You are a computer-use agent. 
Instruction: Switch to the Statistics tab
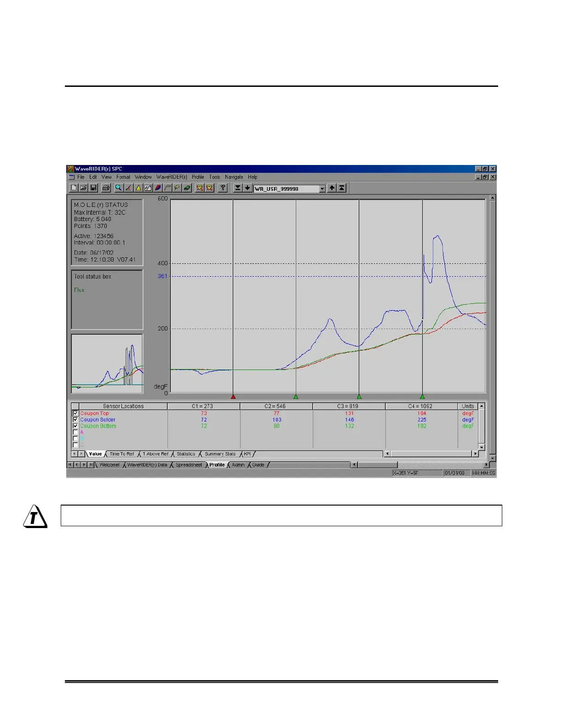186,454
